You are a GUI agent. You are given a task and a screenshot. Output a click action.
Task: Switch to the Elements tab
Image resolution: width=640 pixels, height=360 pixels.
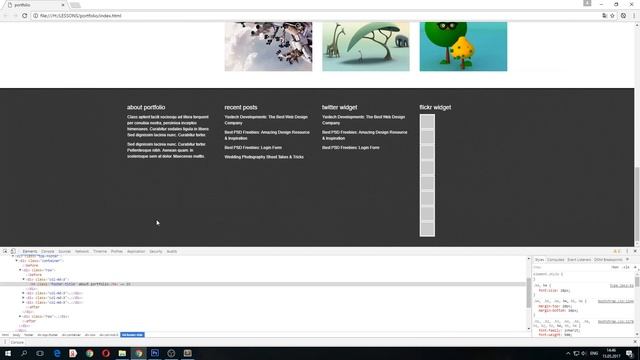pos(30,251)
